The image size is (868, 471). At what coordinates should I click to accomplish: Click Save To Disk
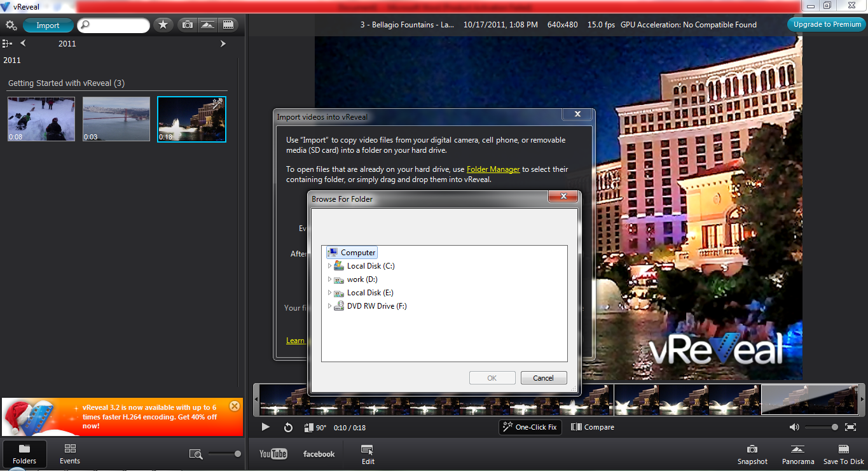point(844,454)
